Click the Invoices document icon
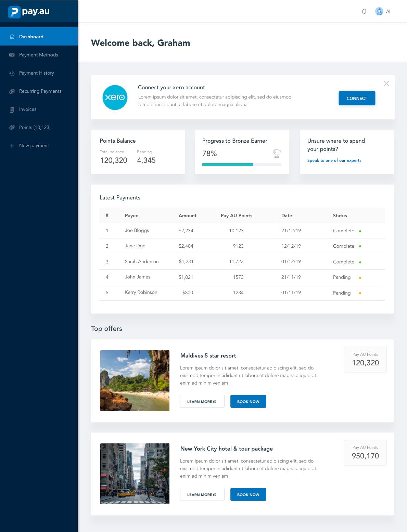Viewport: 407px width, 532px height. (x=12, y=109)
